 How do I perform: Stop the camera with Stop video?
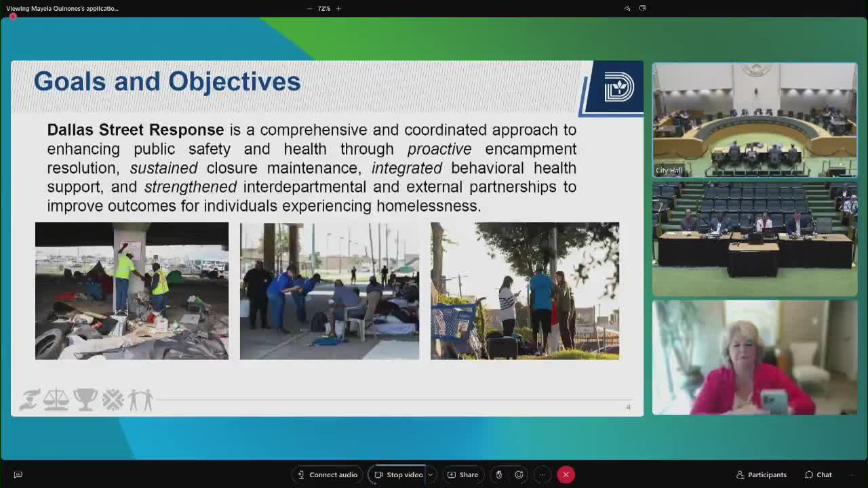[399, 474]
